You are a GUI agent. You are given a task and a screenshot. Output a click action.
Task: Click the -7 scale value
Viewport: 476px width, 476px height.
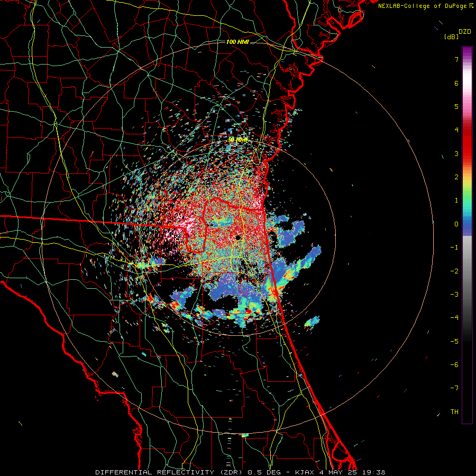[454, 388]
